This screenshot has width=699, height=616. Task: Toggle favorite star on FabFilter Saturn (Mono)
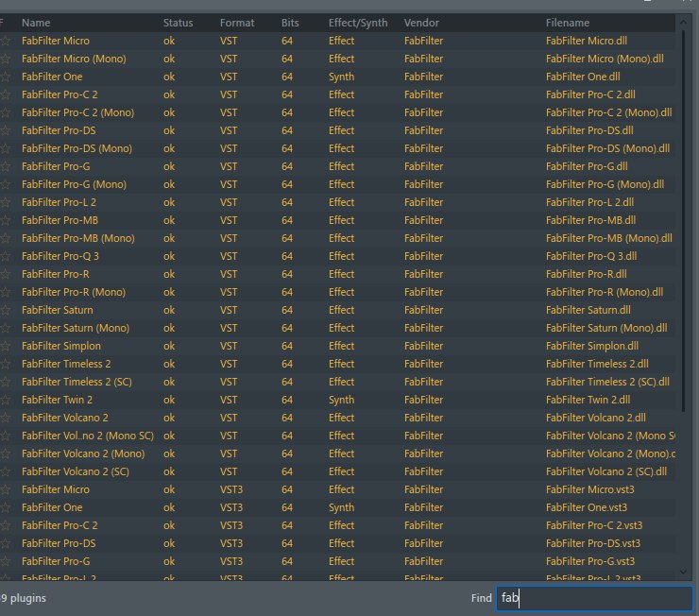coord(5,328)
